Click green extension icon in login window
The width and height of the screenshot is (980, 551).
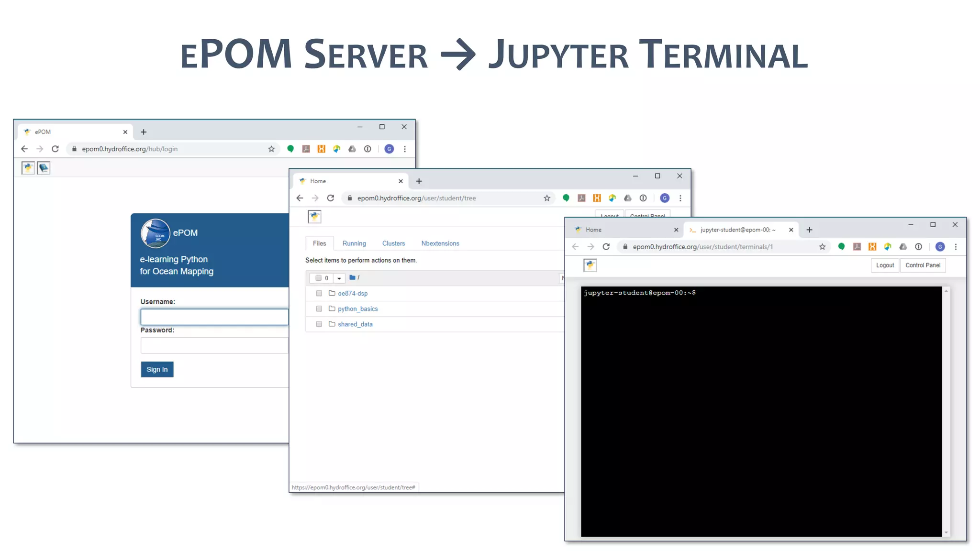290,149
